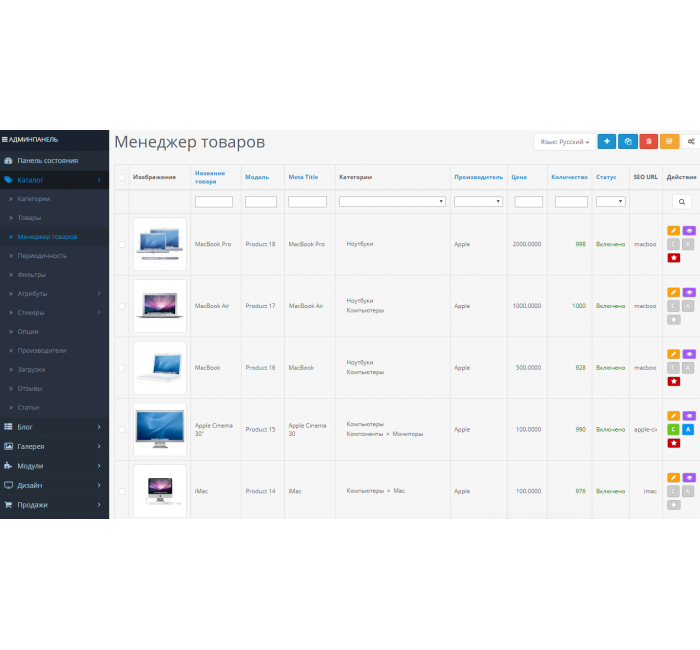Open Фильтры in the sidebar
Image resolution: width=700 pixels, height=650 pixels.
pos(32,275)
